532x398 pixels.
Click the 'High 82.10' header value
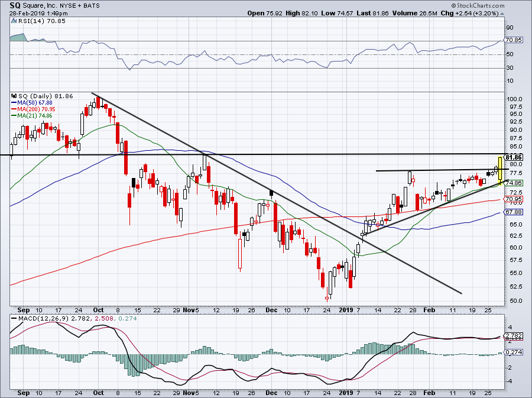tap(301, 13)
